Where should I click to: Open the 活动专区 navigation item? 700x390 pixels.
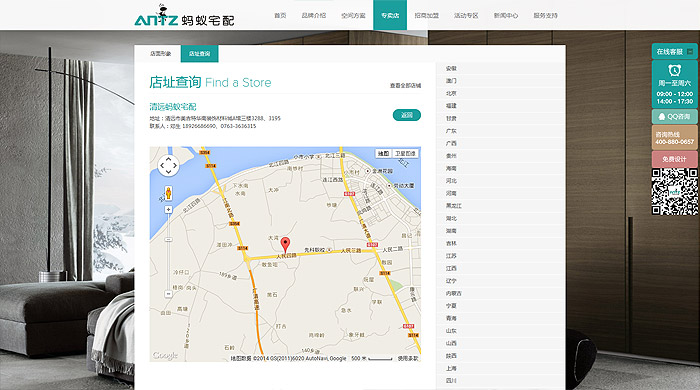466,15
